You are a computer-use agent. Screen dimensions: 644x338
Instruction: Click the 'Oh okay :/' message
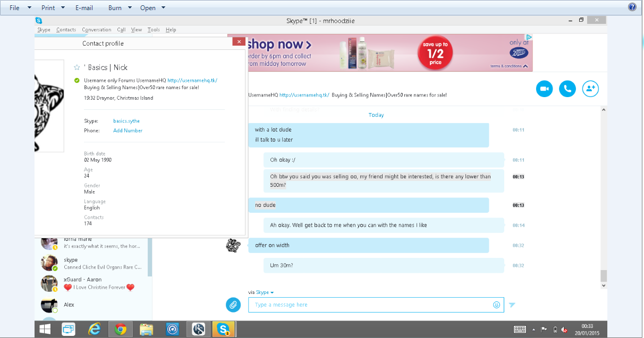384,160
